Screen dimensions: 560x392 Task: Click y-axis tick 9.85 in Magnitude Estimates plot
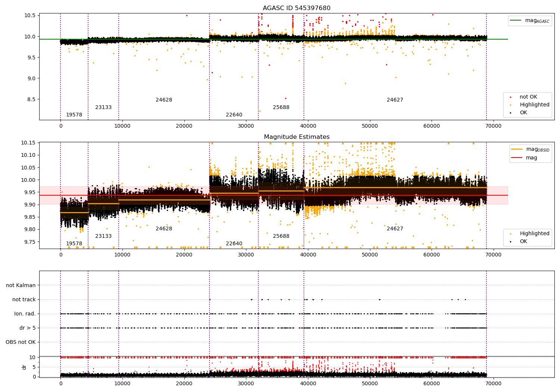click(31, 217)
